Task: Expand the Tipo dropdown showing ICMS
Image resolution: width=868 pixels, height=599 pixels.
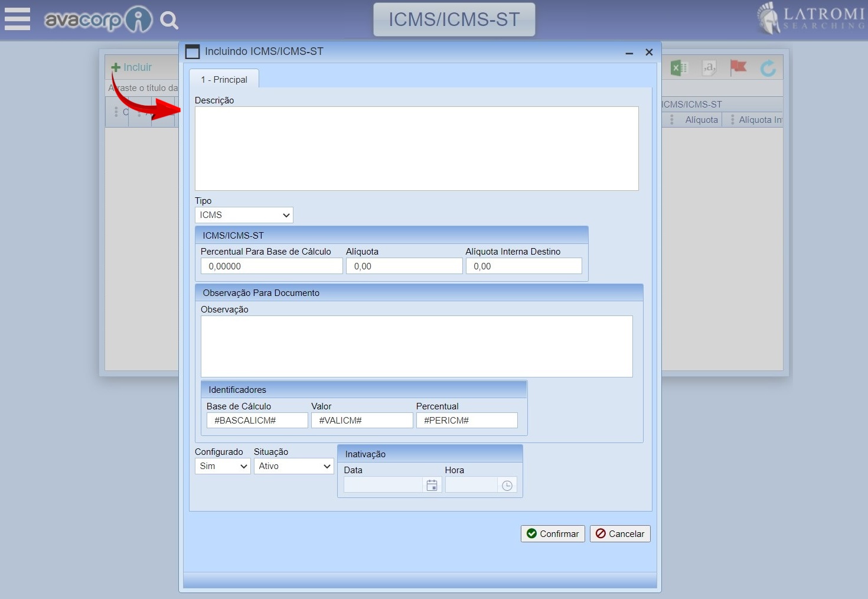Action: (x=244, y=215)
